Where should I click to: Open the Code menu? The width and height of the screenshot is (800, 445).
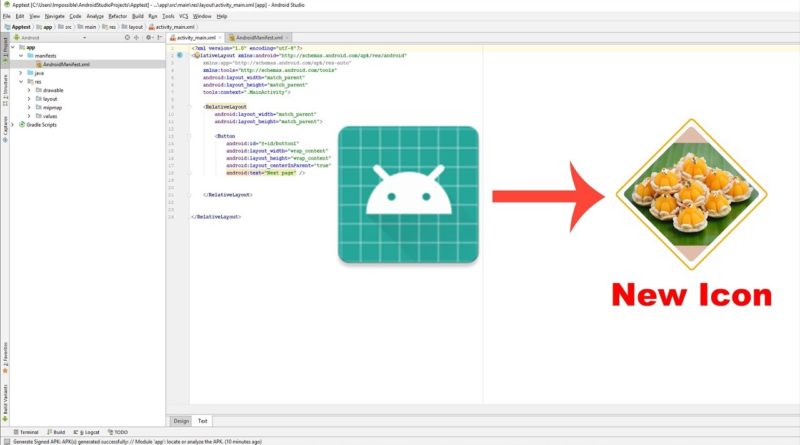[76, 16]
